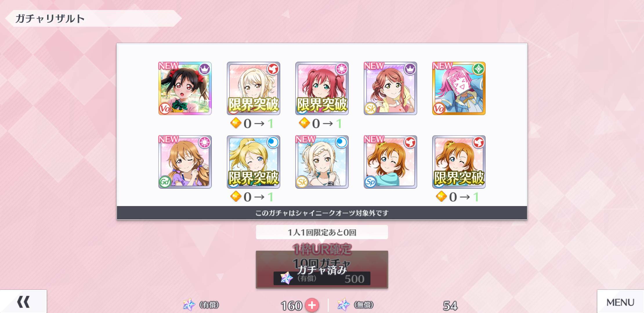644x313 pixels.
Task: Click the new orange-haired Sp card
Action: (x=390, y=162)
